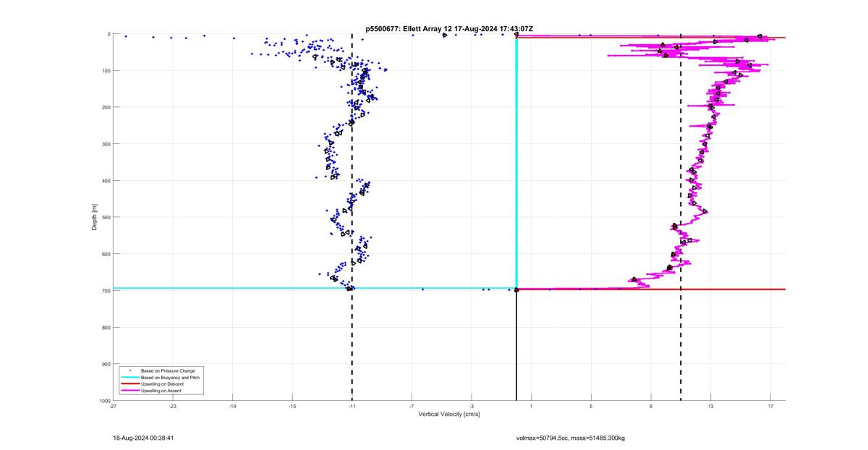Click the y-axis tick label '200'
This screenshot has width=868, height=450.
[106, 107]
